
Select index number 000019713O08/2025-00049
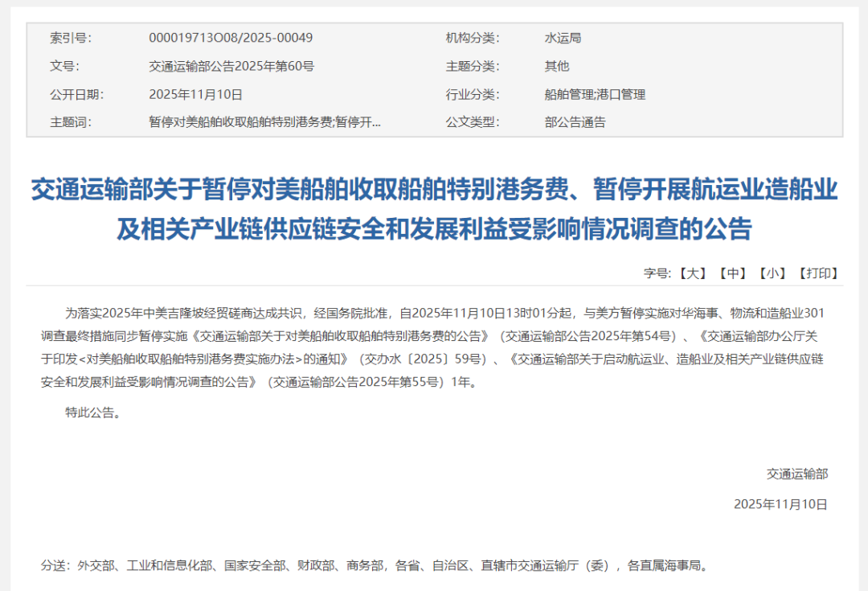(231, 38)
